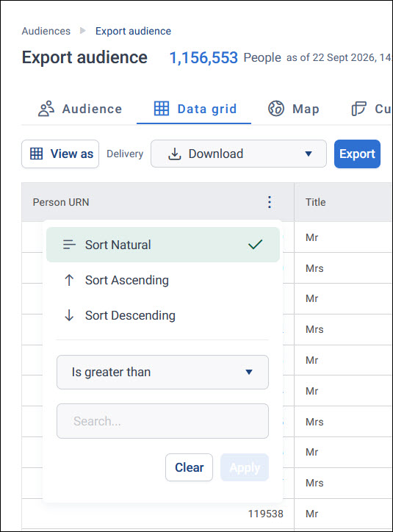The width and height of the screenshot is (393, 532).
Task: Click the Apply filter button
Action: click(245, 467)
